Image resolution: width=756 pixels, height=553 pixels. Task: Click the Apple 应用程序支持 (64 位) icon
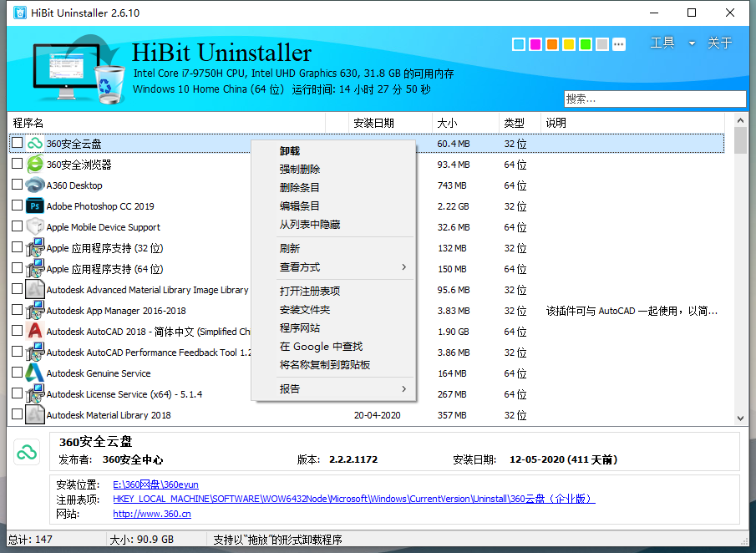35,268
